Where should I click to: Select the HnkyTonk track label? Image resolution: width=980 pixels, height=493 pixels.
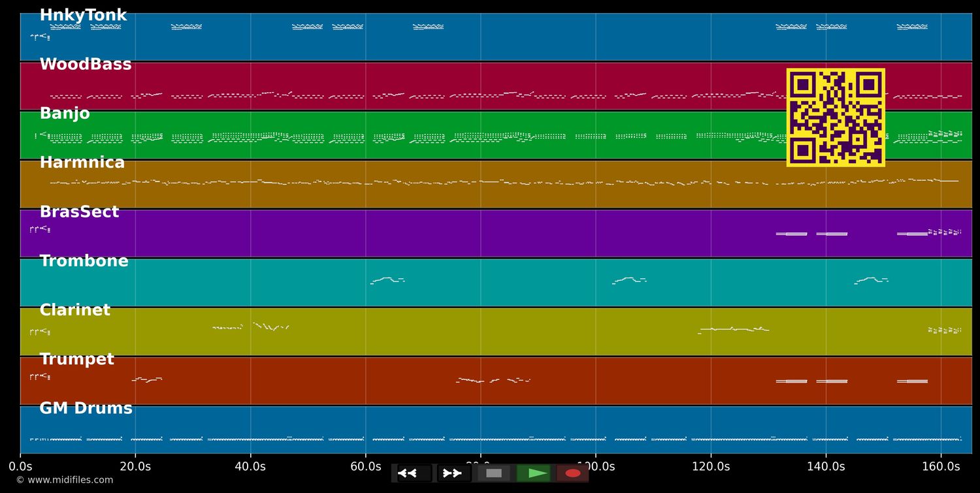pos(83,16)
